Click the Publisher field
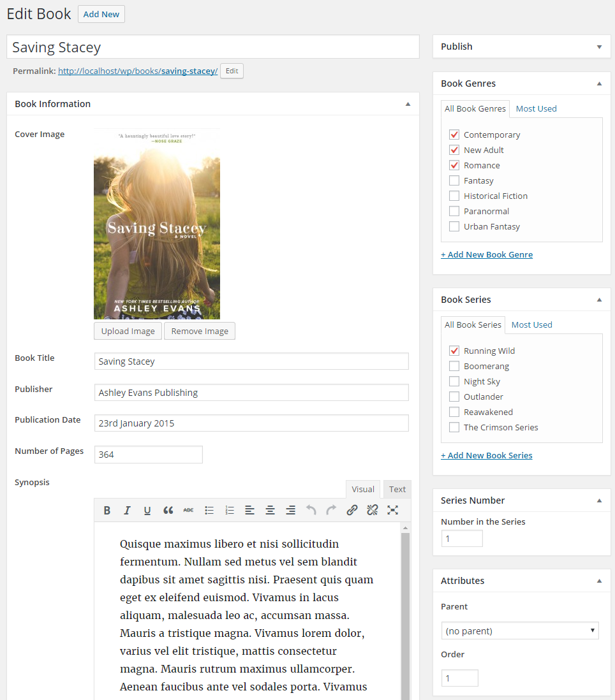Viewport: 615px width, 700px height. coord(251,393)
